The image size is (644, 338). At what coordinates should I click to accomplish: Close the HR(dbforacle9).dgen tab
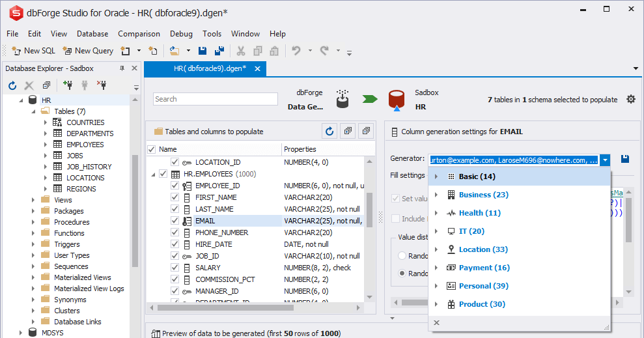point(257,68)
